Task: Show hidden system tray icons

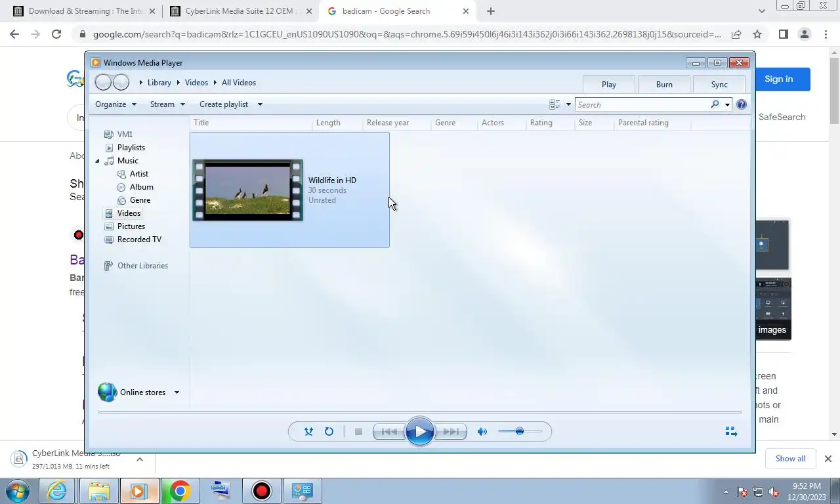Action: (x=726, y=492)
